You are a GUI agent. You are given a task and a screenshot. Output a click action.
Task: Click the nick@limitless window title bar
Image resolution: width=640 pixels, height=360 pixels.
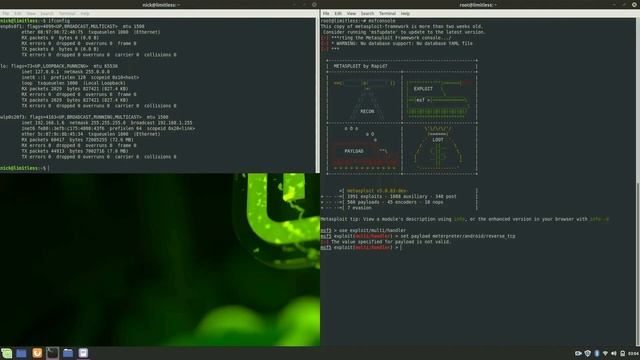point(160,4)
